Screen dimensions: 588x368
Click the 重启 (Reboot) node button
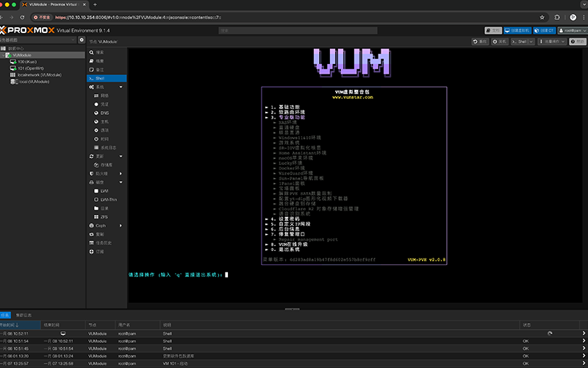pyautogui.click(x=480, y=42)
